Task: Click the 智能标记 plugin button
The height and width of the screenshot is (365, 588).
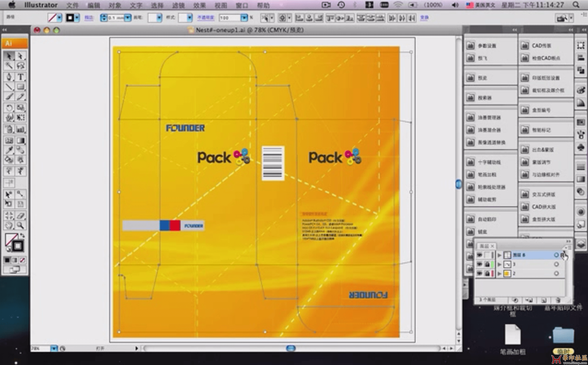Action: pos(536,130)
